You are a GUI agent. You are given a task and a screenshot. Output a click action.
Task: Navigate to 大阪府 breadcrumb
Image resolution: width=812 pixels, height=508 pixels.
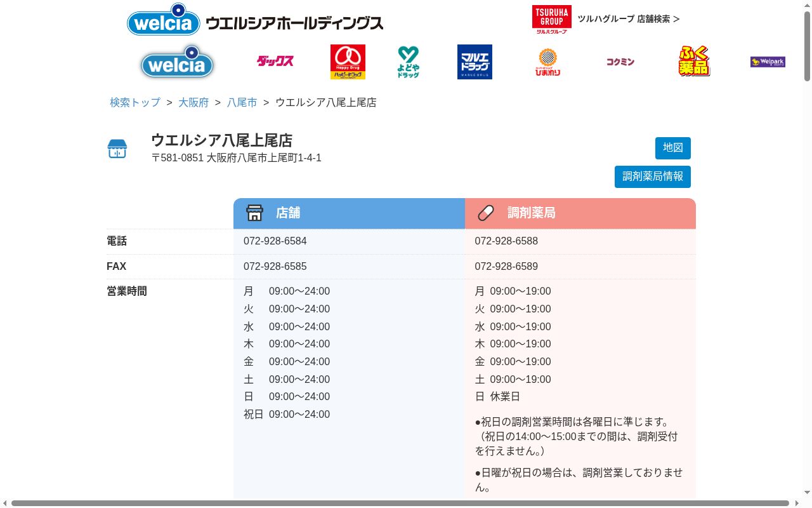193,102
